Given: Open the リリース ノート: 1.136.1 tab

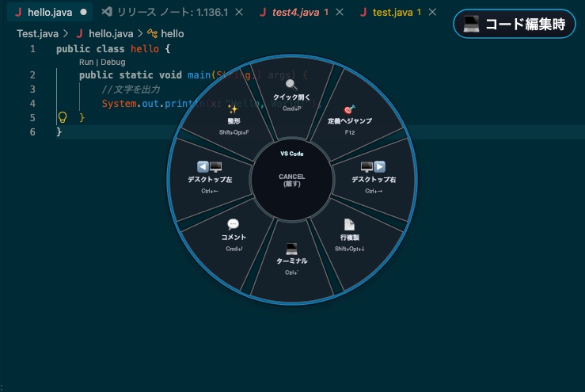Looking at the screenshot, I should pyautogui.click(x=173, y=13).
